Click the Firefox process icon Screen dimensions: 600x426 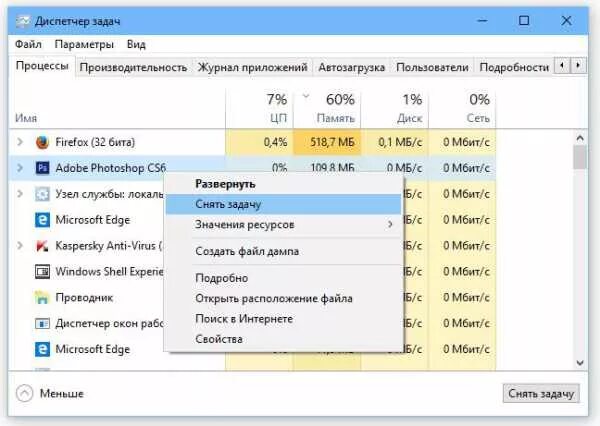point(42,142)
